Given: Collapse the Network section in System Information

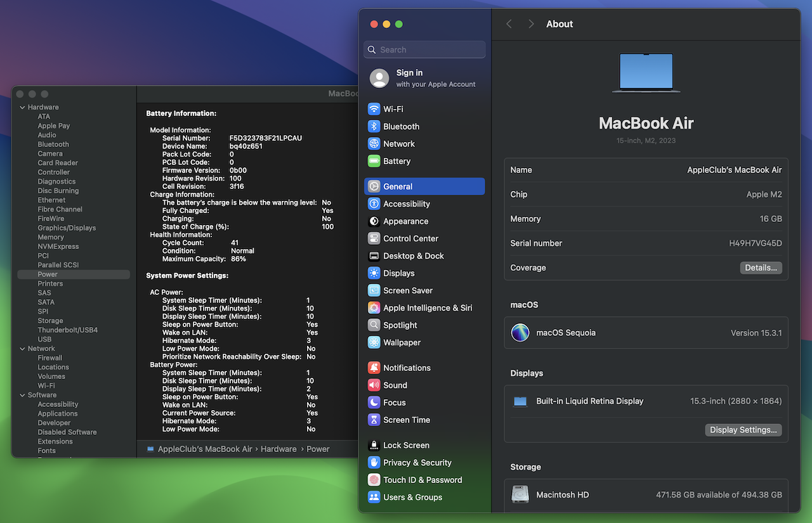Looking at the screenshot, I should click(22, 349).
